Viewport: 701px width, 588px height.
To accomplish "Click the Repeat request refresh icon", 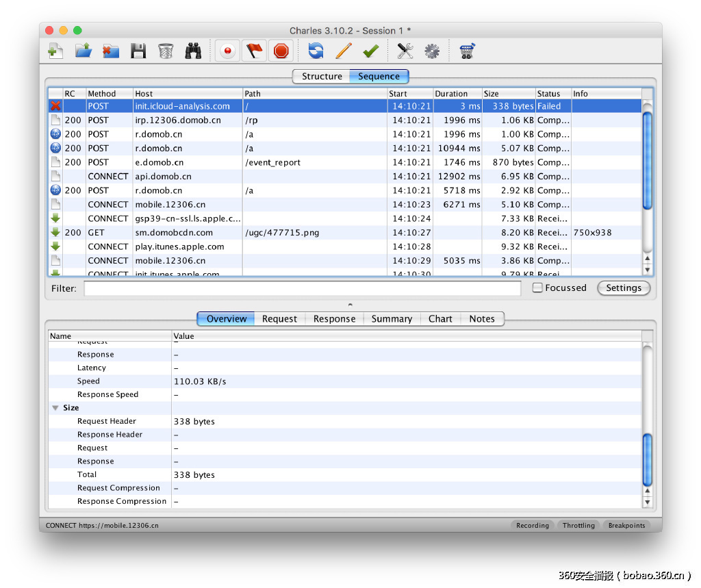I will tap(316, 51).
